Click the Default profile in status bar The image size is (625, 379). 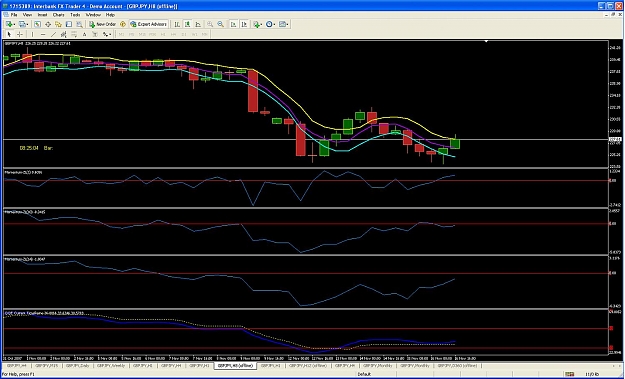tap(364, 374)
